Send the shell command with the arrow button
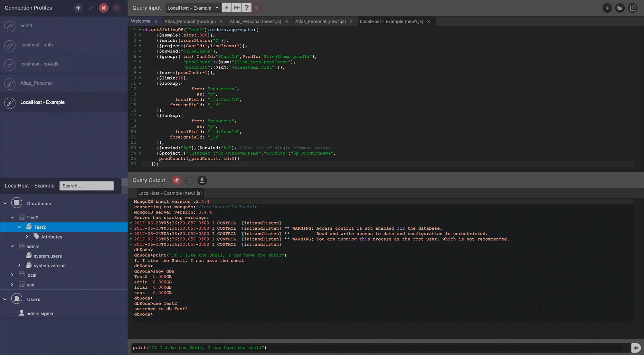Viewport: 644px width, 355px height. [x=636, y=348]
